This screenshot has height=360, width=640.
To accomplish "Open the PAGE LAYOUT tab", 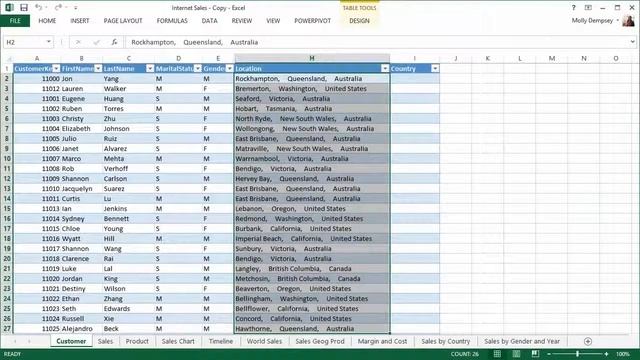I will pos(123,20).
